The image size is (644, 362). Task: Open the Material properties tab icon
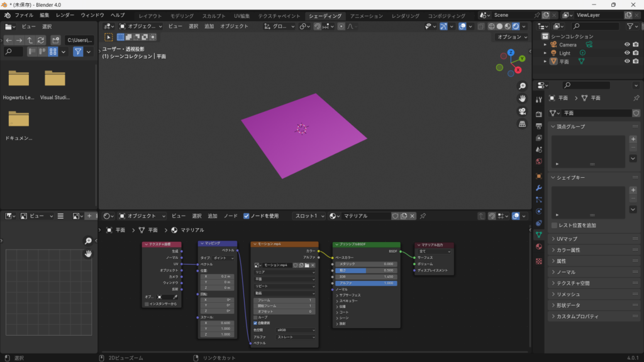pyautogui.click(x=538, y=246)
